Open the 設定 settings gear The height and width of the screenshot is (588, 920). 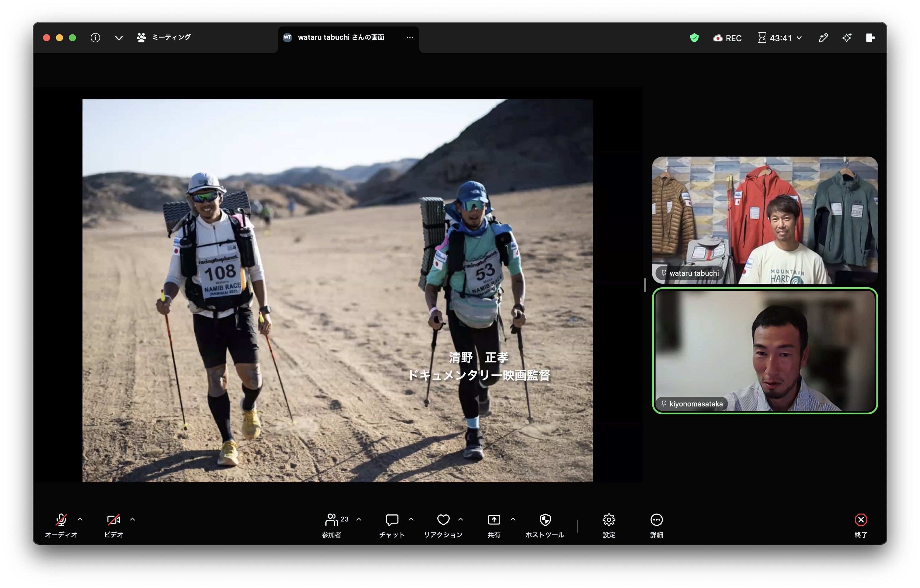[x=609, y=525]
